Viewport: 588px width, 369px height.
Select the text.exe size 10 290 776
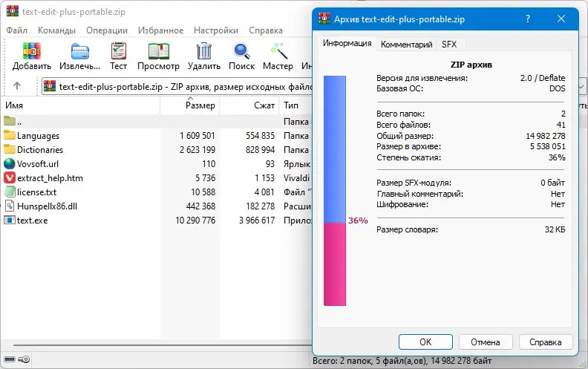tap(195, 220)
